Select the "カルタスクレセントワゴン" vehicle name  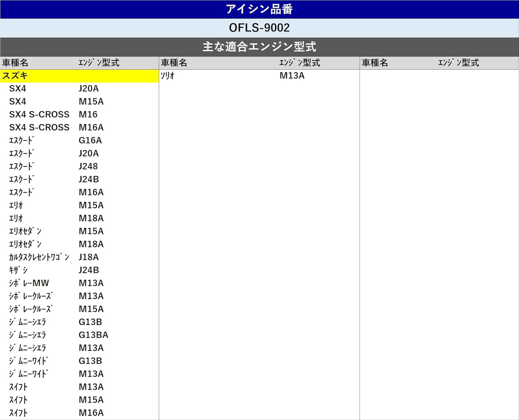point(39,257)
